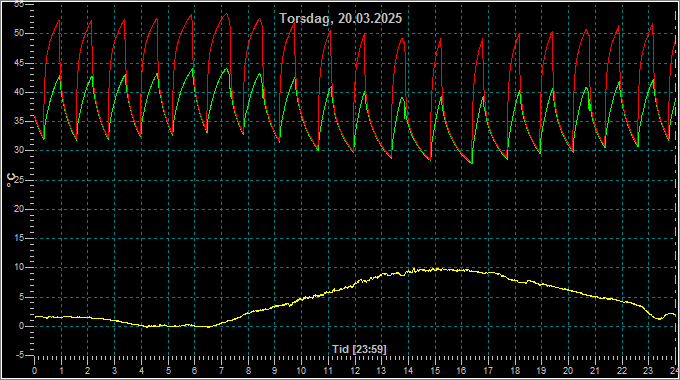Click the 50 value on temperature axis
The width and height of the screenshot is (680, 380).
tap(19, 33)
